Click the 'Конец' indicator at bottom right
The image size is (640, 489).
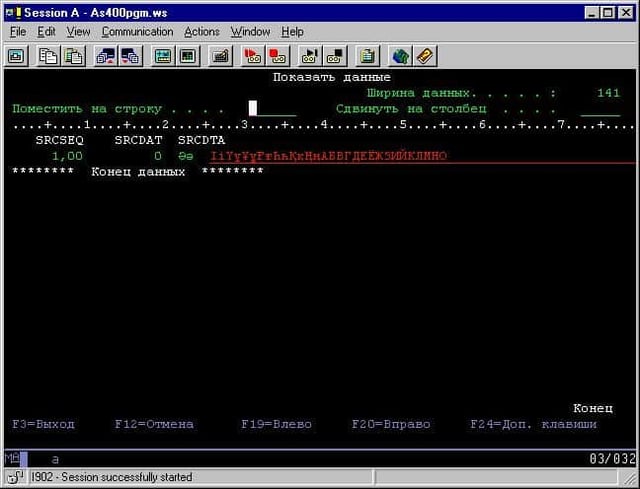click(593, 408)
